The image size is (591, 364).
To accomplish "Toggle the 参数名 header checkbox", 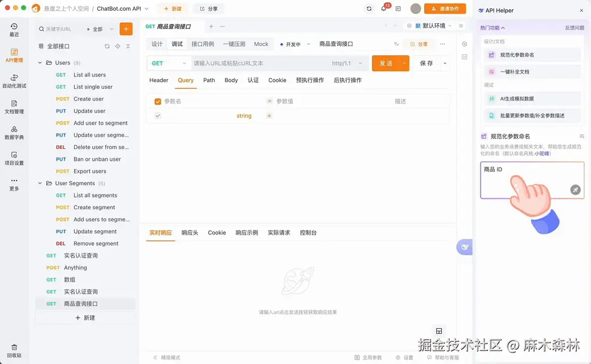I will coord(158,101).
